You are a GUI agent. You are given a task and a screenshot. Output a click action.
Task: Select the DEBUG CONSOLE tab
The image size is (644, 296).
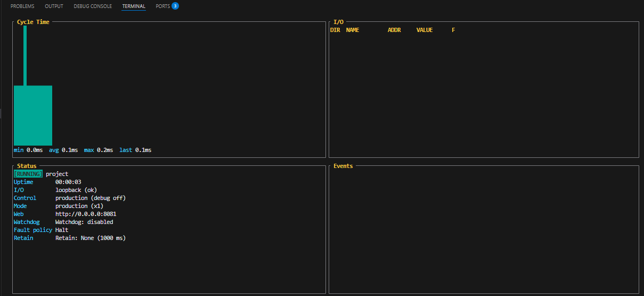pyautogui.click(x=93, y=6)
